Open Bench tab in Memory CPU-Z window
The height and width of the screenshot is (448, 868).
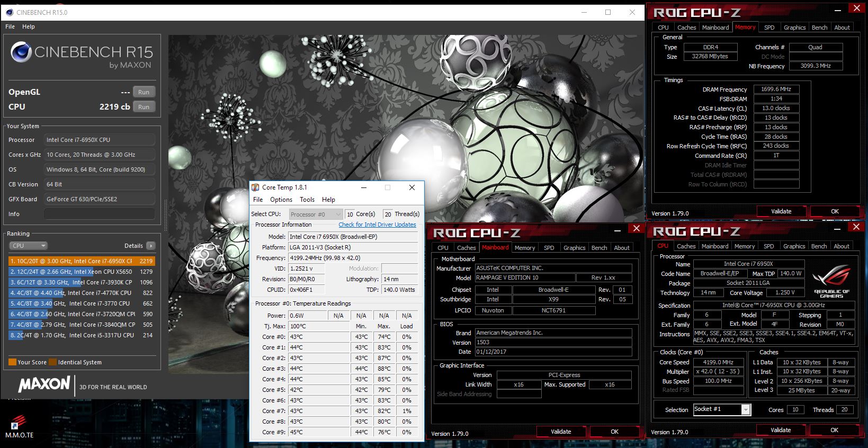819,28
